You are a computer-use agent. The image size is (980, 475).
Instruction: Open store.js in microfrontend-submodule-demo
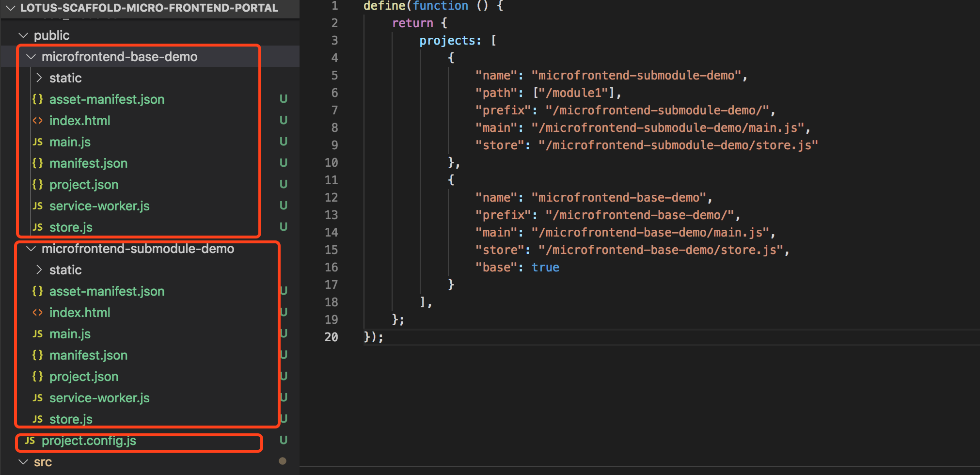click(71, 419)
